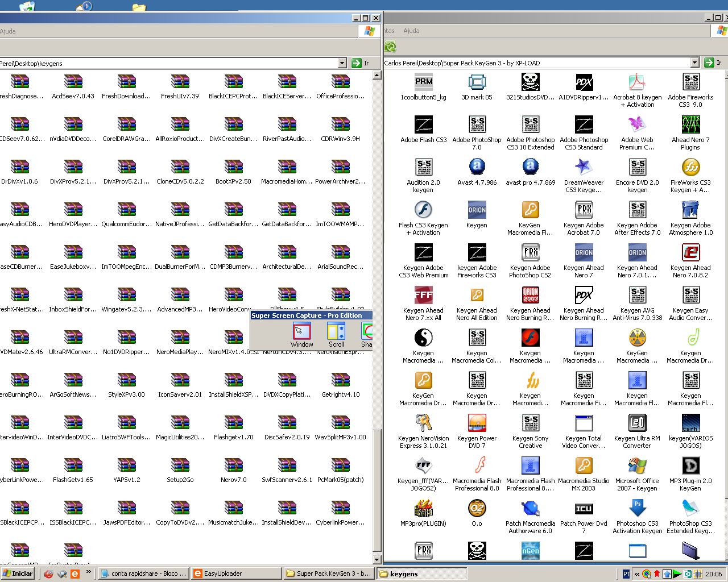Image resolution: width=728 pixels, height=582 pixels.
Task: Select MP3 Plug-in 2.0 KeyGen icon
Action: pos(691,465)
